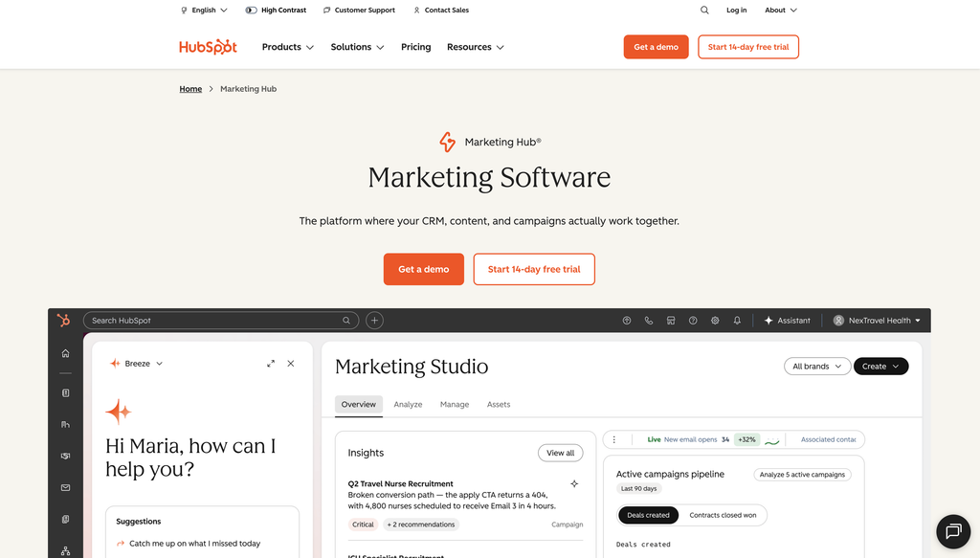Click the Search HubSpot input field
Screen dimensions: 980x558
click(x=221, y=321)
